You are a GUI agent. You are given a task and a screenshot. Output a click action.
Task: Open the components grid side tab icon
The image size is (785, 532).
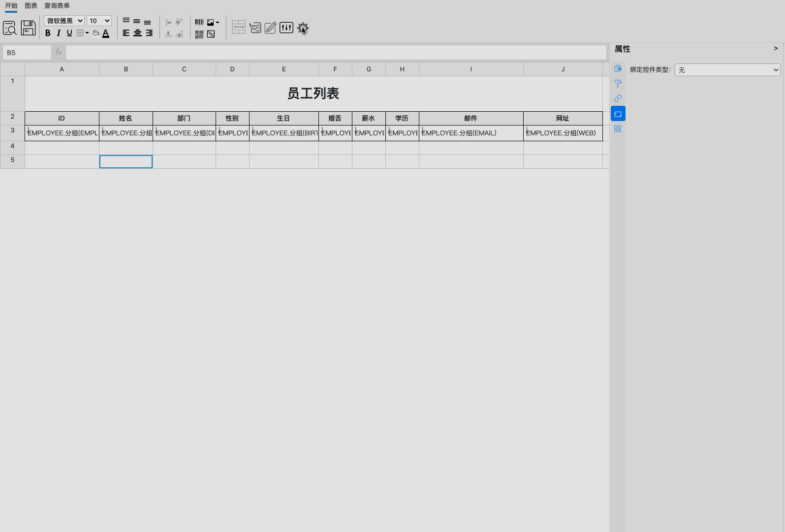(618, 129)
